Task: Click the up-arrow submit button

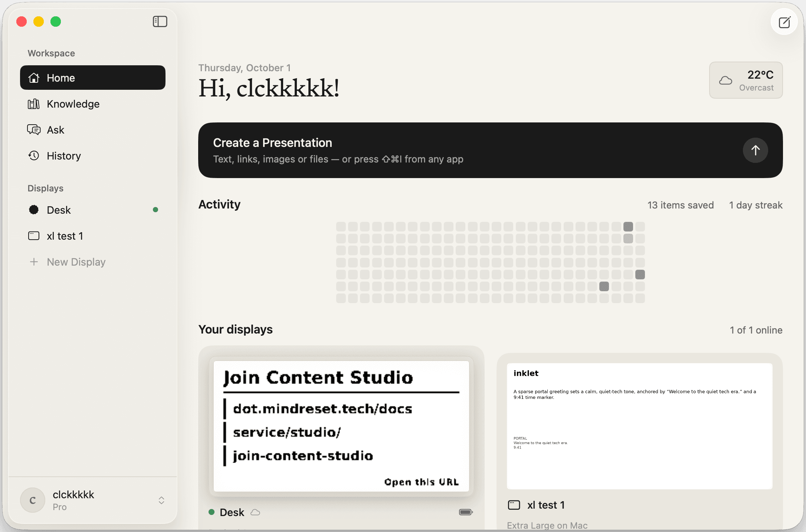Action: 755,150
